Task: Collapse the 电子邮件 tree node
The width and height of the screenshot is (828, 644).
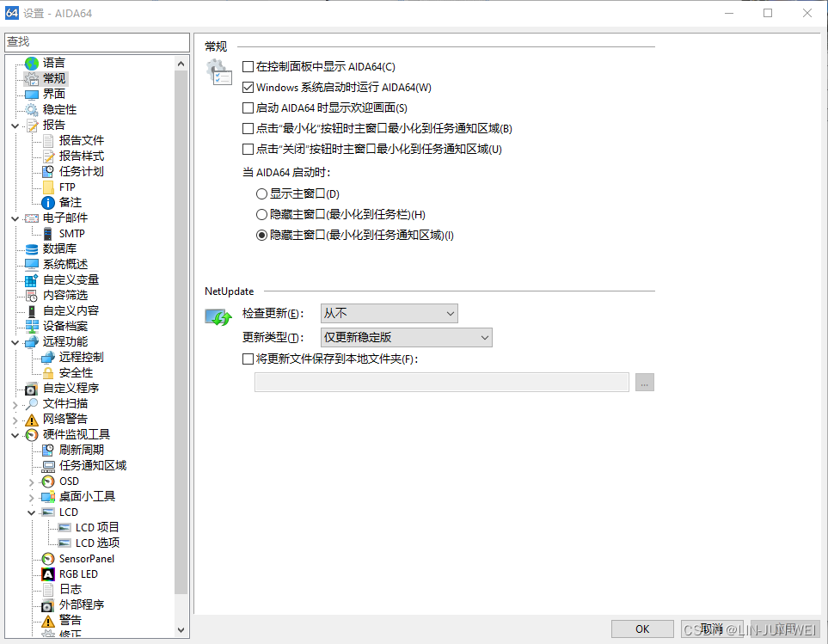Action: coord(15,218)
